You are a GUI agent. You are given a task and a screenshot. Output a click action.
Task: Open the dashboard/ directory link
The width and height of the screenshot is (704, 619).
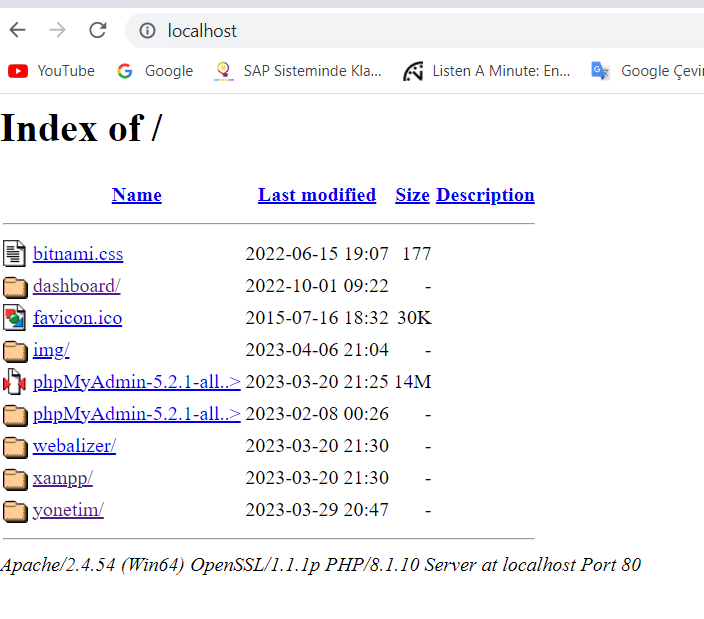pos(77,286)
